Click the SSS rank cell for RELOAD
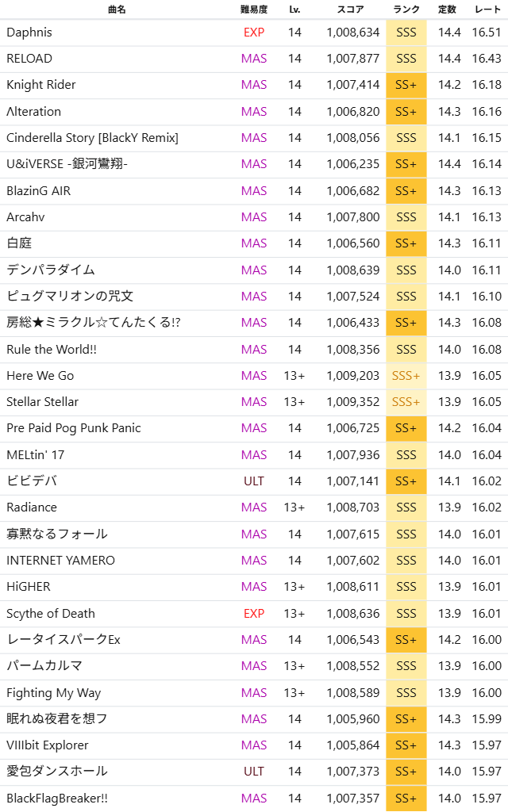This screenshot has width=508, height=812. point(406,59)
